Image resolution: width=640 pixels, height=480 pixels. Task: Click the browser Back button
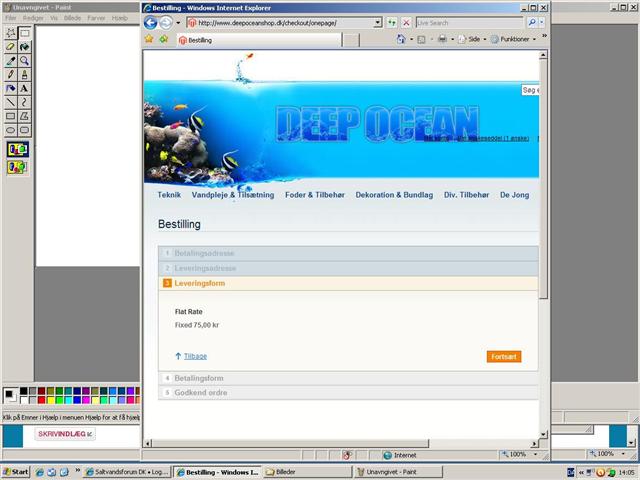[150, 22]
